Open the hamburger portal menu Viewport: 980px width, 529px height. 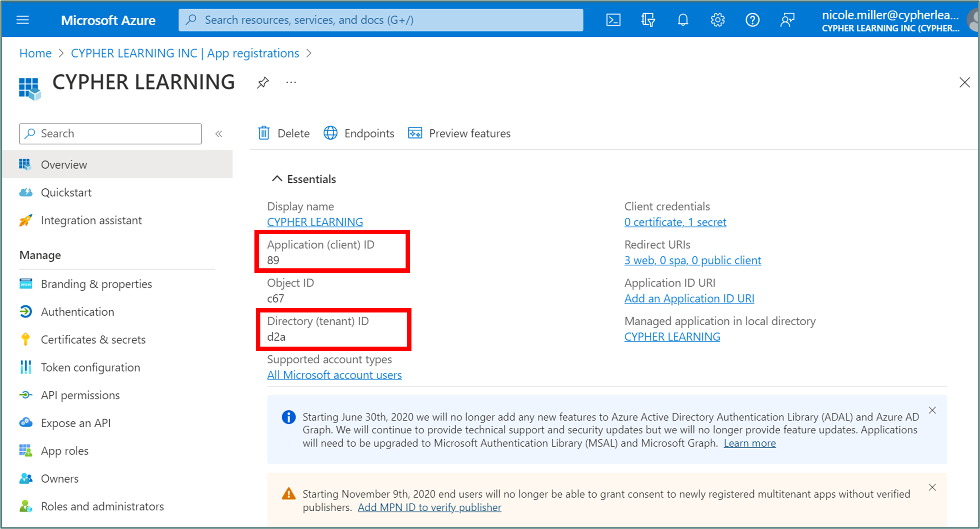click(x=23, y=20)
